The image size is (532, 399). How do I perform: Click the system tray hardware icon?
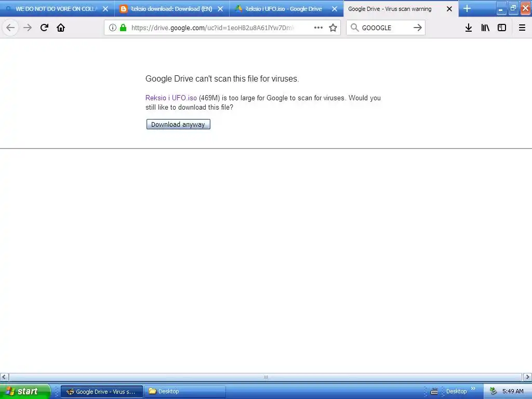point(494,392)
